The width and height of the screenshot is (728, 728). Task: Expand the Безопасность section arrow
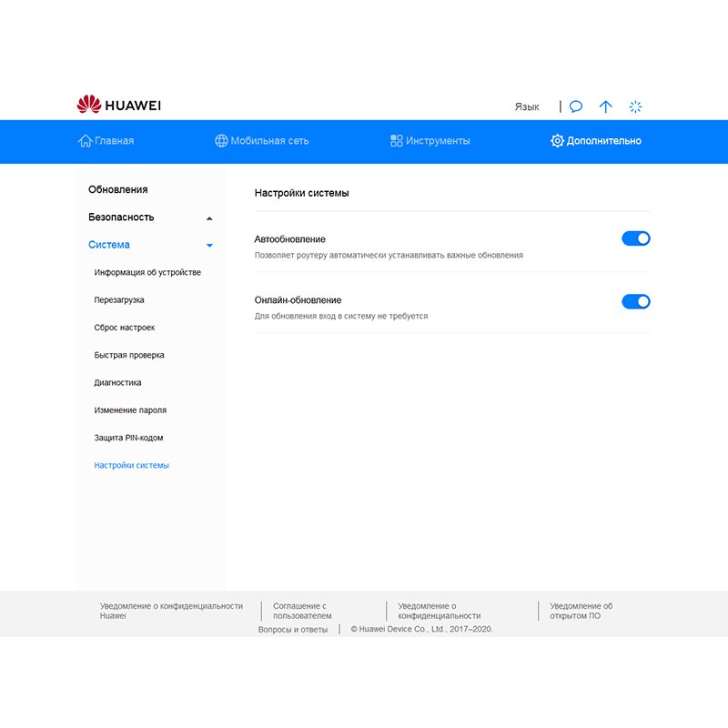click(209, 218)
